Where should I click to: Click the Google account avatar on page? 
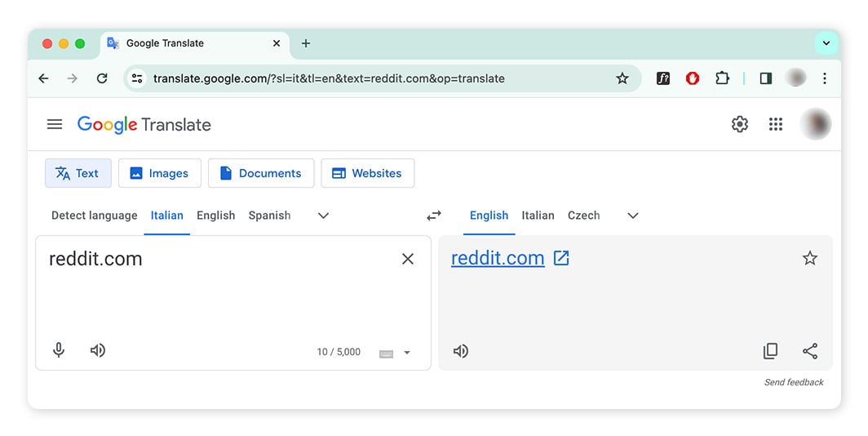point(816,124)
